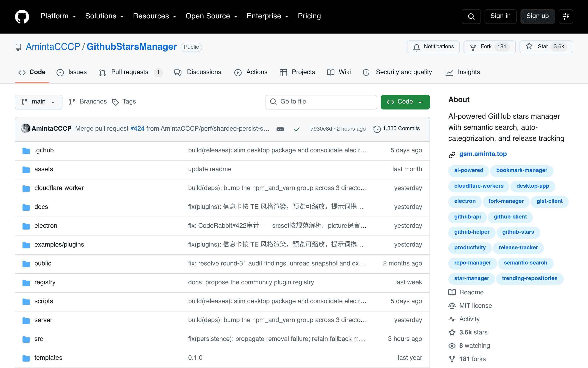Open appearance settings sliders icon

point(566,16)
